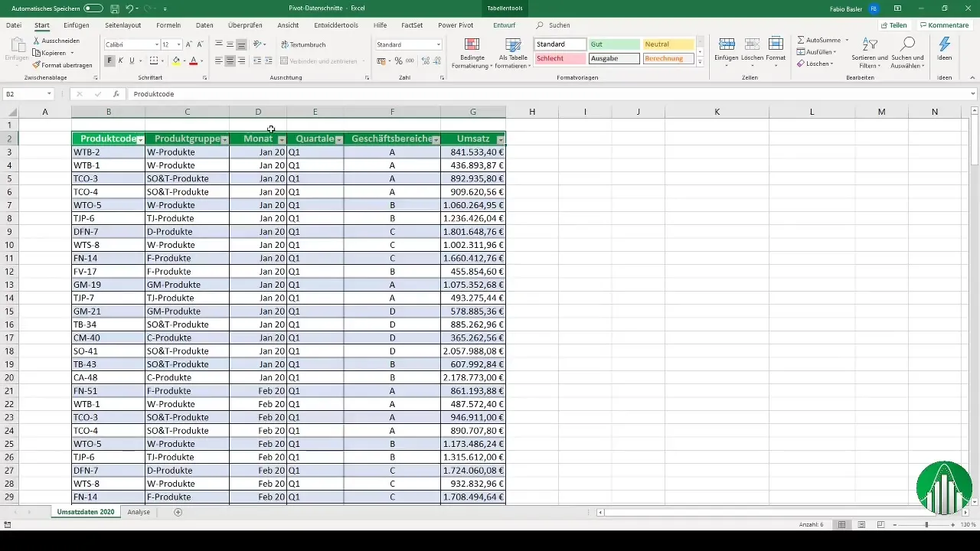The image size is (980, 551).
Task: Decrease font size with smaller A
Action: 200,44
